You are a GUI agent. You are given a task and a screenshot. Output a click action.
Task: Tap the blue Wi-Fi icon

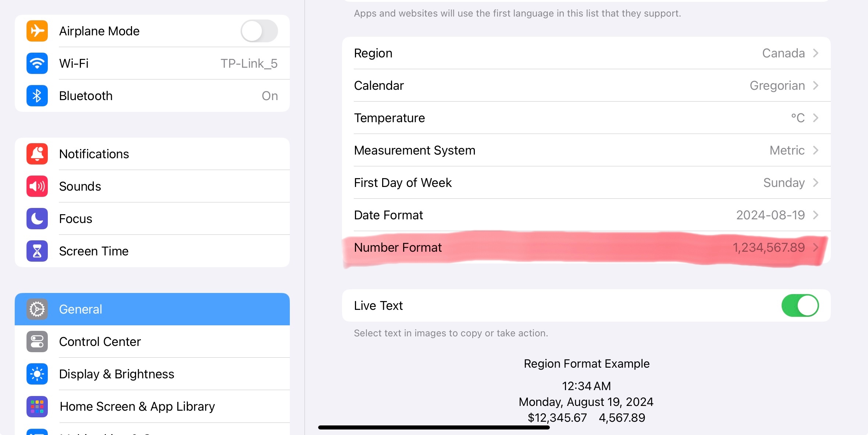pos(37,63)
